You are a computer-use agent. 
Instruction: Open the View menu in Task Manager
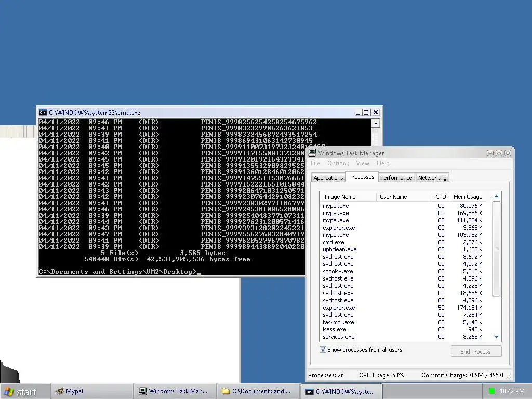tap(363, 163)
